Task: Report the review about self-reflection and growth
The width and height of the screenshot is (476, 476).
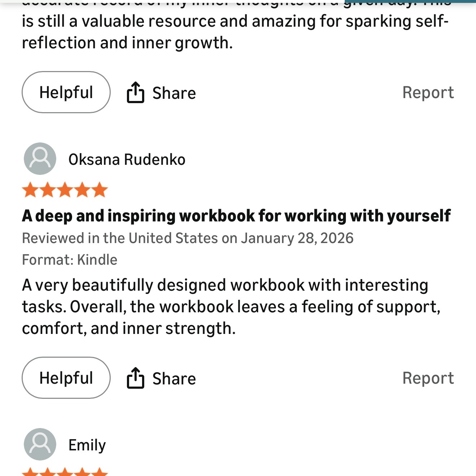Action: [428, 92]
